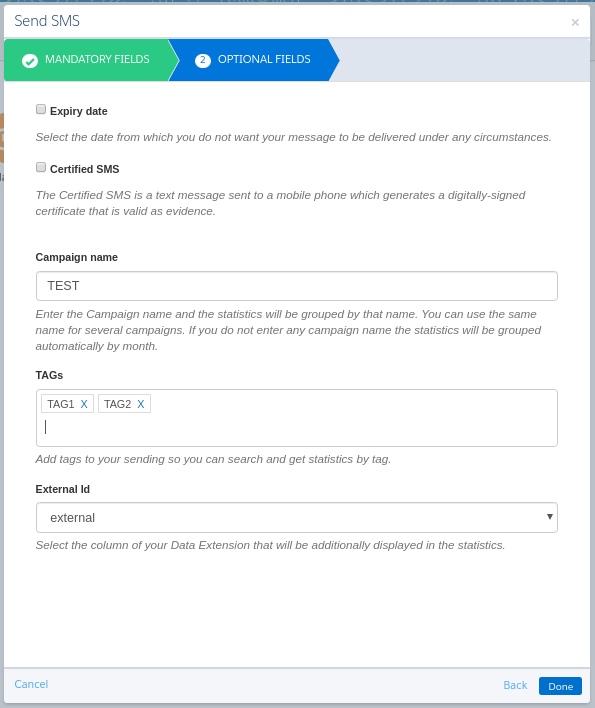Enable the Expiry date checkbox

[41, 109]
